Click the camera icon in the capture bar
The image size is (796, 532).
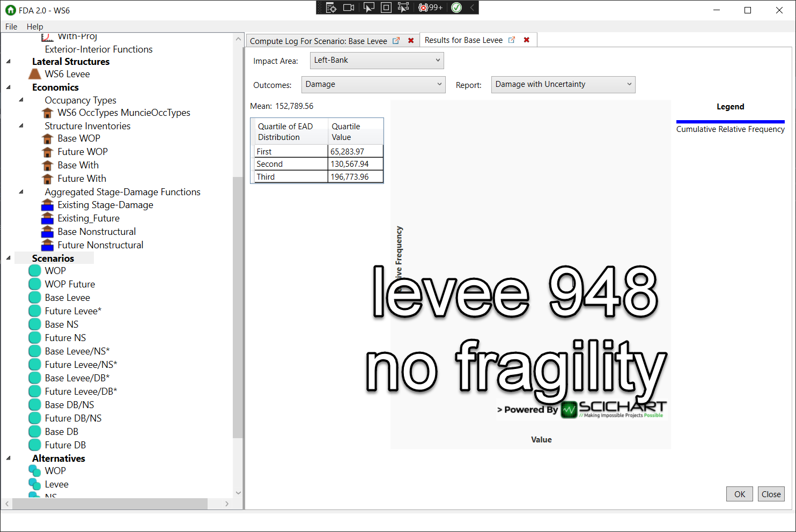pos(349,8)
